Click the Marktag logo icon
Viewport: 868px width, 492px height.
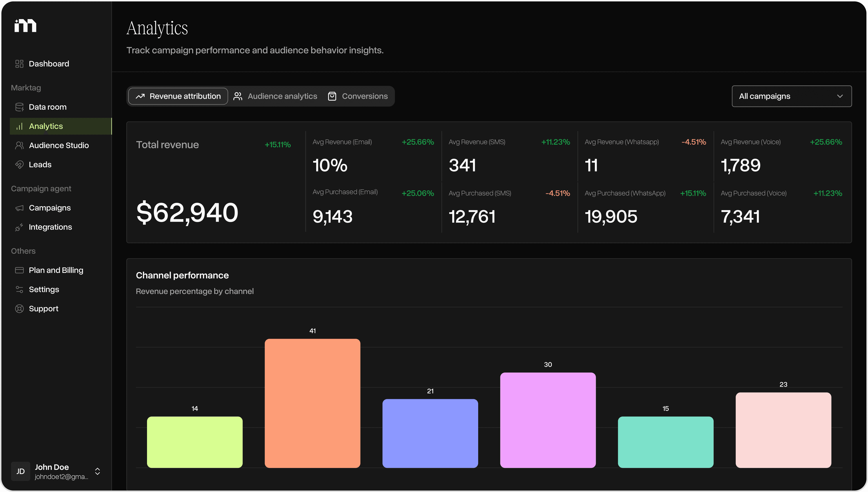coord(25,26)
